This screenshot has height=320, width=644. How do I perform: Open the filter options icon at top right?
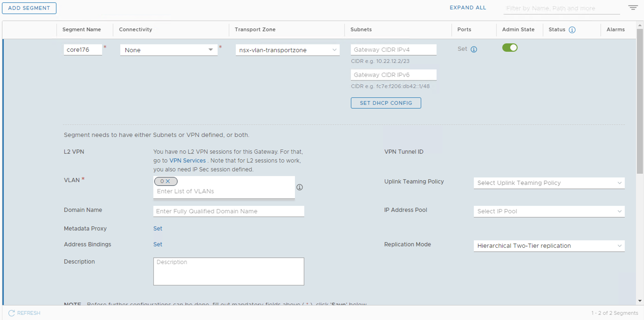pos(633,8)
